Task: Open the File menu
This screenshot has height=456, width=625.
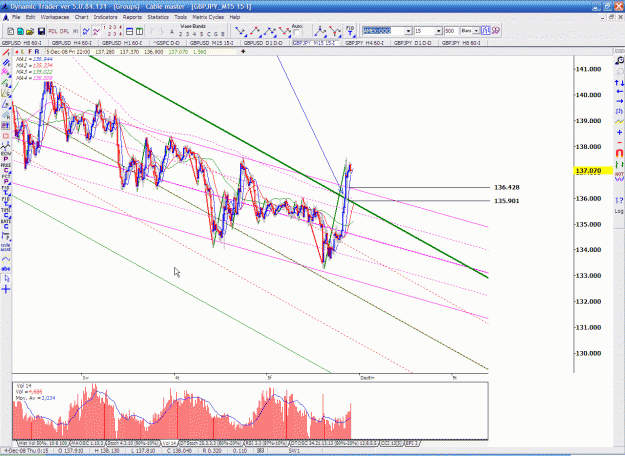Action: (x=16, y=17)
